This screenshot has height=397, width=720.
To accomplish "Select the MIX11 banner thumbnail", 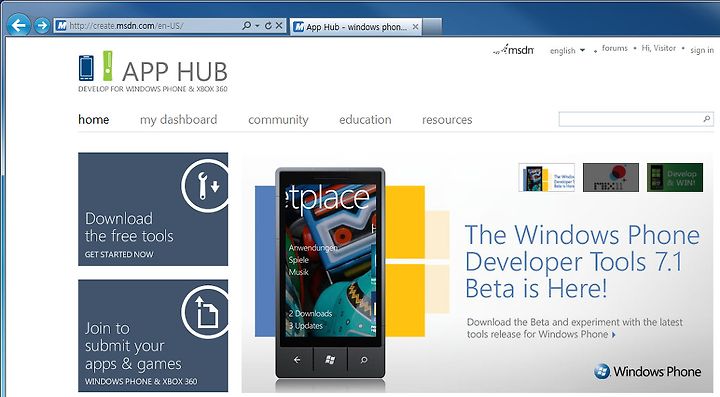I will click(x=611, y=177).
